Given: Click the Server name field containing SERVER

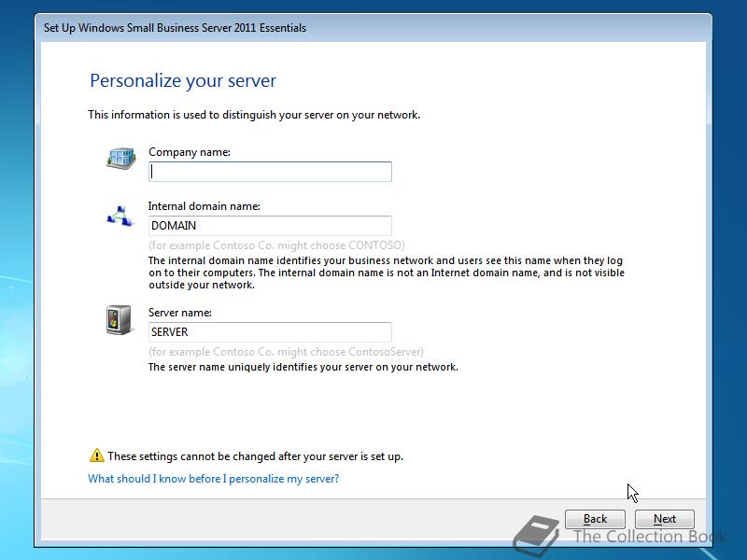Looking at the screenshot, I should point(270,332).
